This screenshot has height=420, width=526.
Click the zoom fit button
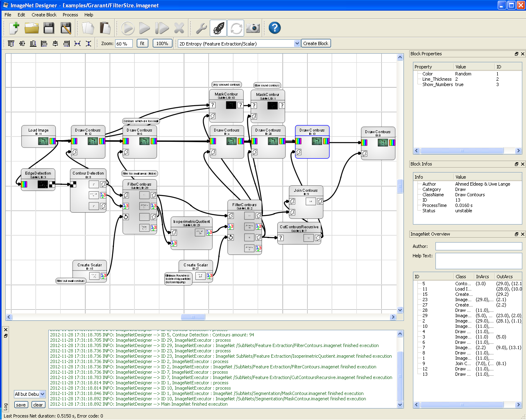[x=142, y=43]
